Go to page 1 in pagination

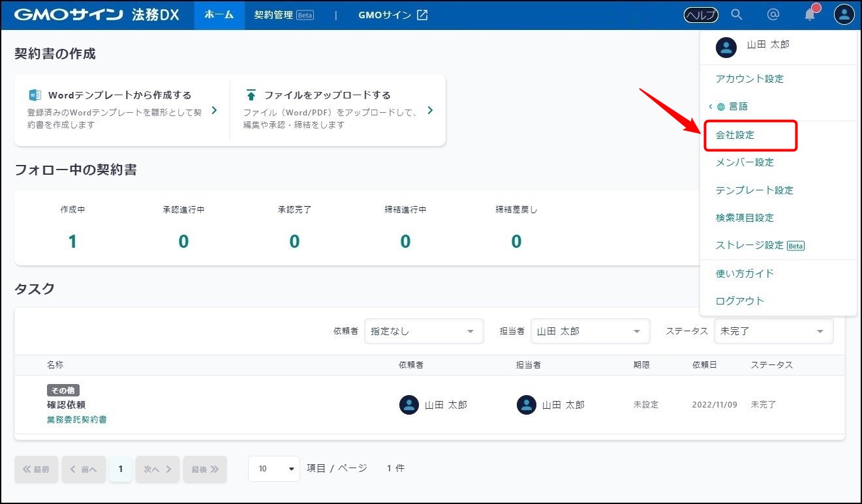[x=120, y=469]
